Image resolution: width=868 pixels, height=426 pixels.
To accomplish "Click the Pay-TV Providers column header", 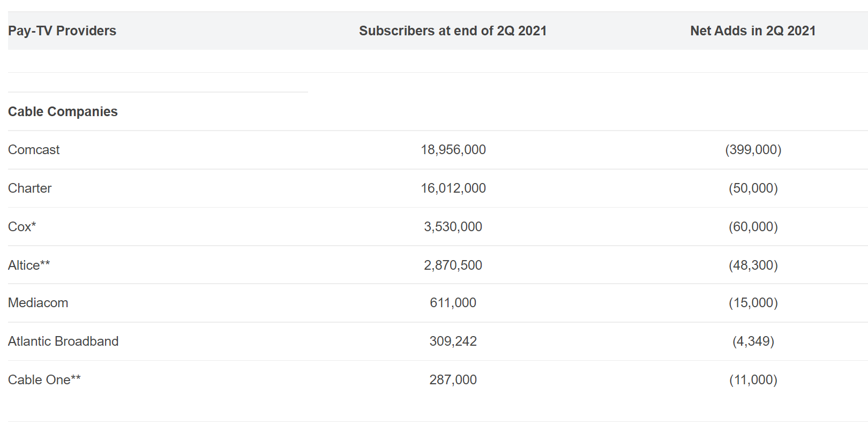I will click(x=62, y=31).
